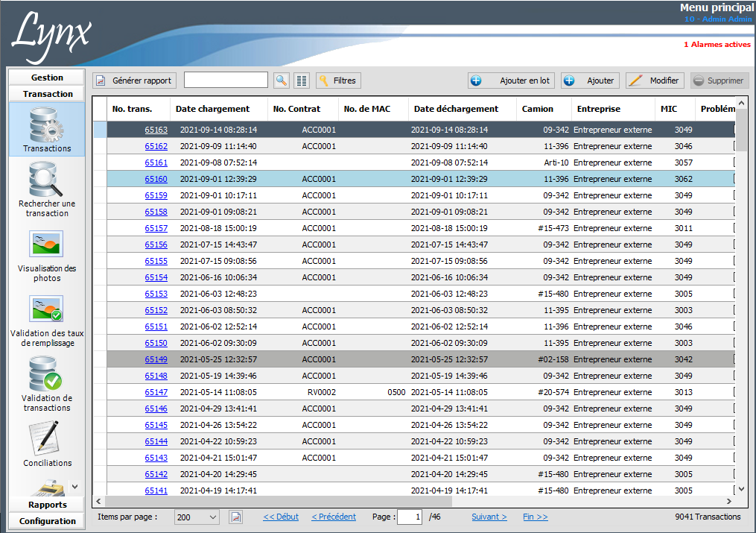Image resolution: width=756 pixels, height=533 pixels.
Task: Click the vertical scrollbar's up arrow in the table
Action: [x=742, y=103]
